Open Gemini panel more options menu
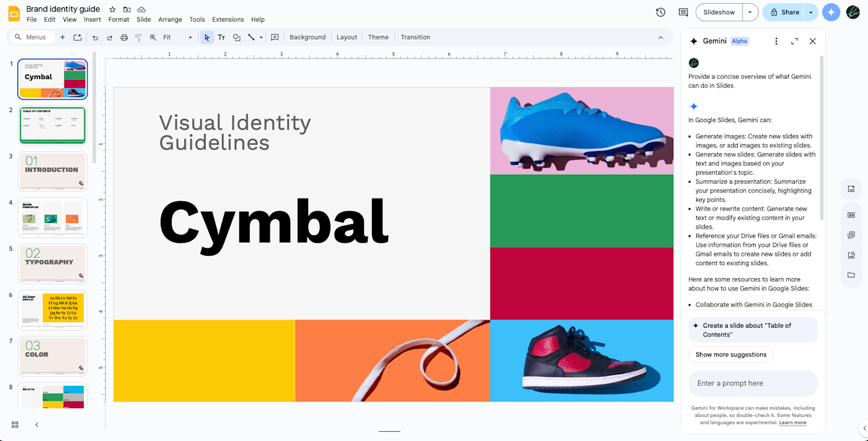868x441 pixels. point(776,41)
